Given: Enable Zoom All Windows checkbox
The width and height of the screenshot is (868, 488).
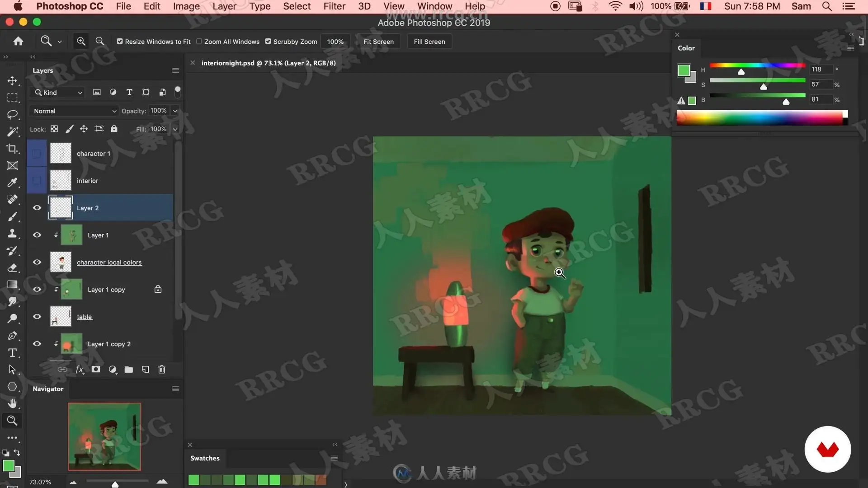Looking at the screenshot, I should click(199, 41).
